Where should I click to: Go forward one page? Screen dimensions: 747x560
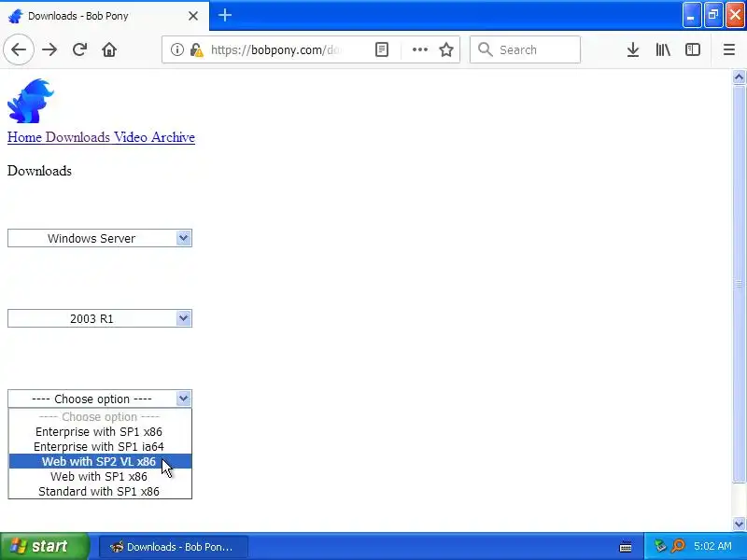click(49, 49)
